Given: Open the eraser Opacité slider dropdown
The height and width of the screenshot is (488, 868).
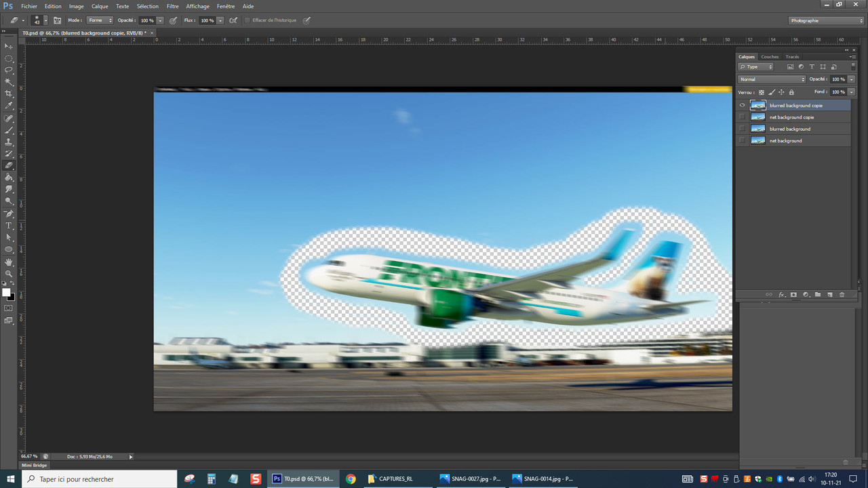Looking at the screenshot, I should (x=160, y=21).
